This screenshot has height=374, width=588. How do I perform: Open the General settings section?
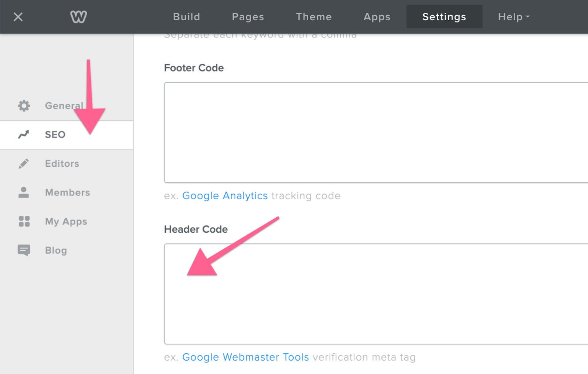[x=64, y=106]
